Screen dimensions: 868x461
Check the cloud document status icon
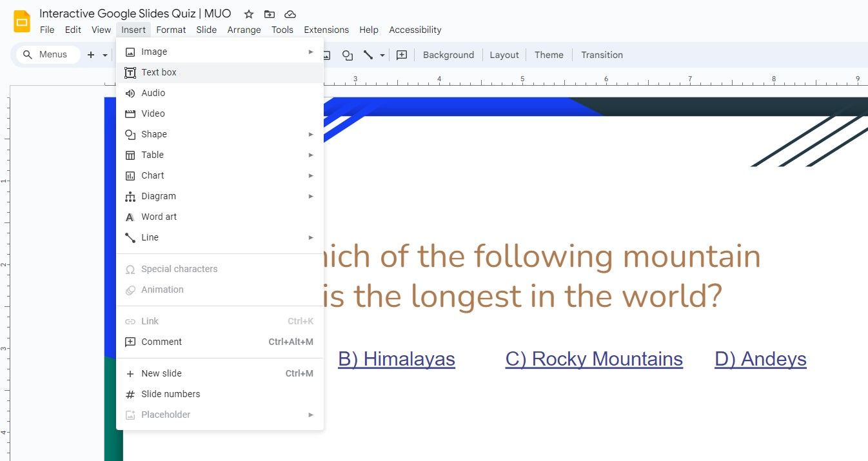290,14
